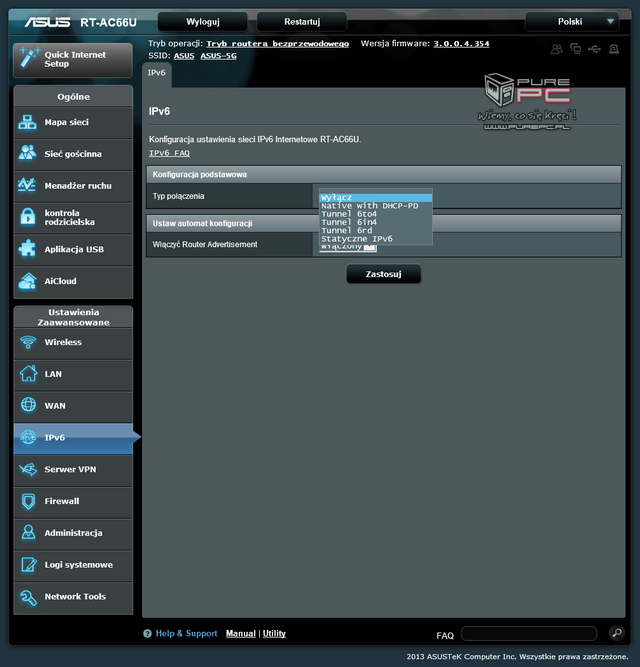Open Firewall menu entry
This screenshot has height=667, width=640.
point(73,501)
